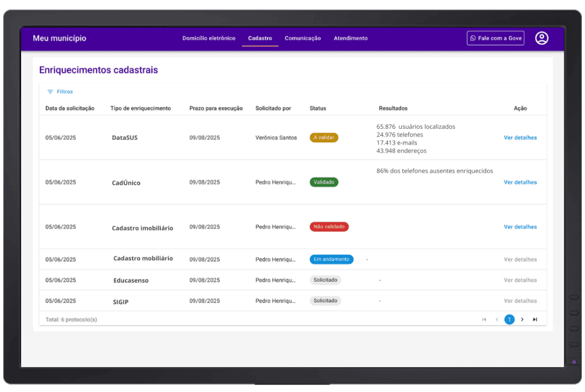585x392 pixels.
Task: Click Ver detalhes for SIGIP row
Action: pos(520,300)
